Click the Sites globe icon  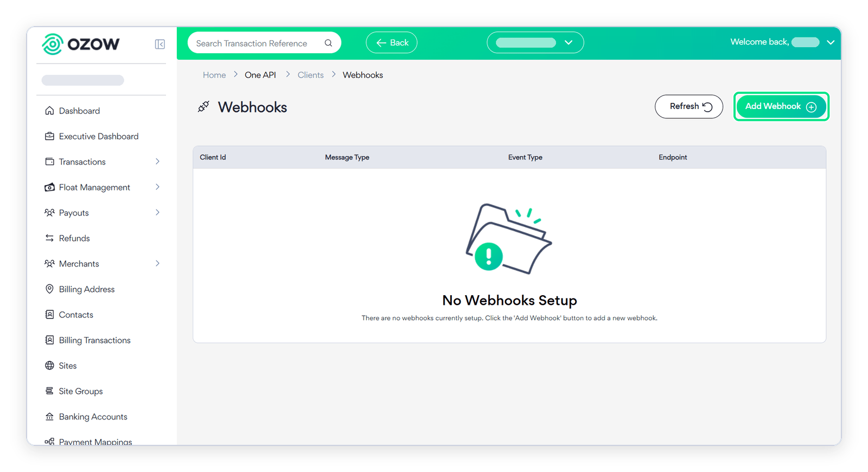click(x=49, y=366)
